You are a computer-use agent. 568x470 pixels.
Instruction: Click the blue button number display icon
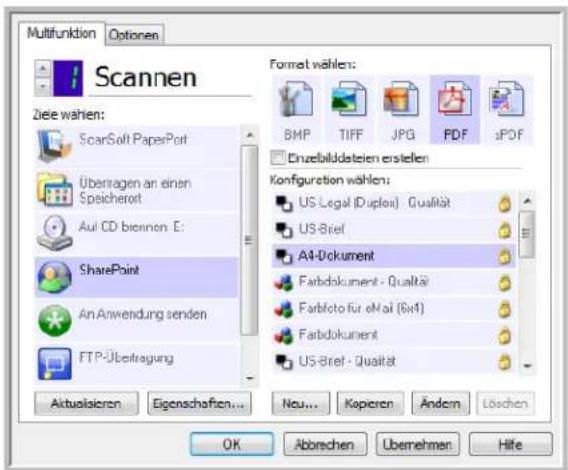(68, 78)
